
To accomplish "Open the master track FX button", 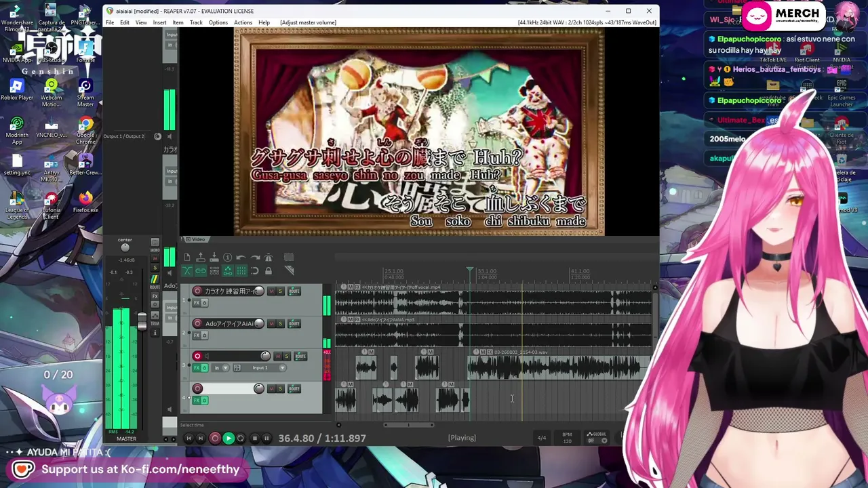I will [155, 296].
